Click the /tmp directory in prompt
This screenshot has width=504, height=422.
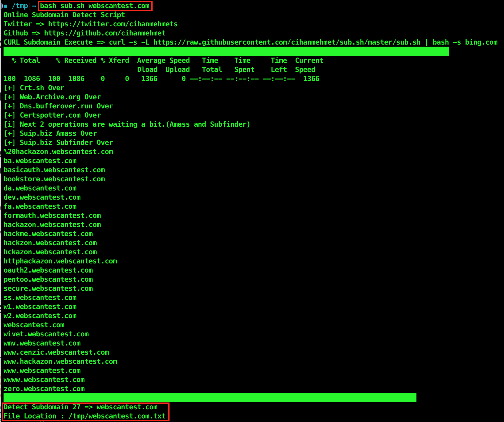tap(20, 6)
